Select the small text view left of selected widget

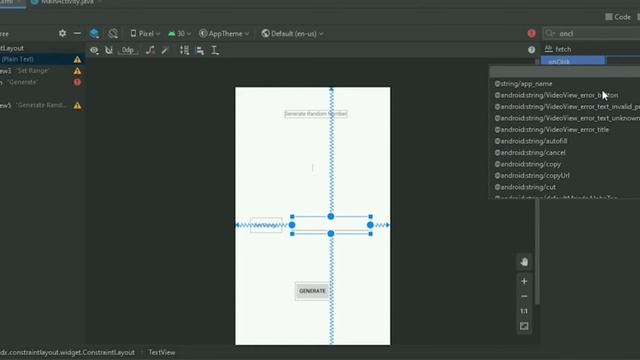pyautogui.click(x=266, y=225)
